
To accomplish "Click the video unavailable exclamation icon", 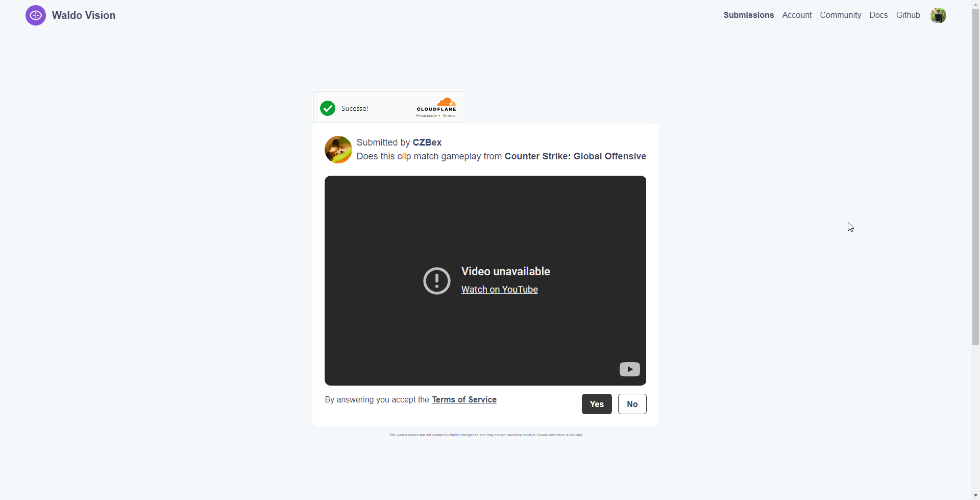I will tap(437, 281).
